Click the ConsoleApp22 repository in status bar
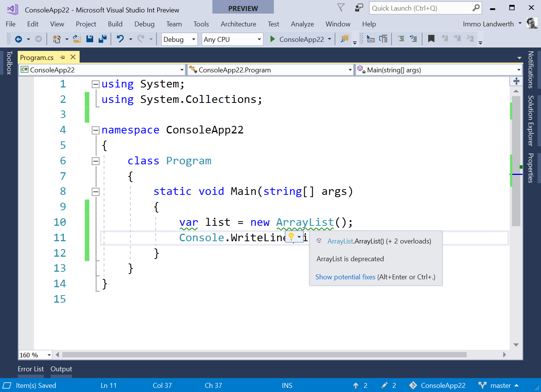This screenshot has width=541, height=392. coord(438,385)
